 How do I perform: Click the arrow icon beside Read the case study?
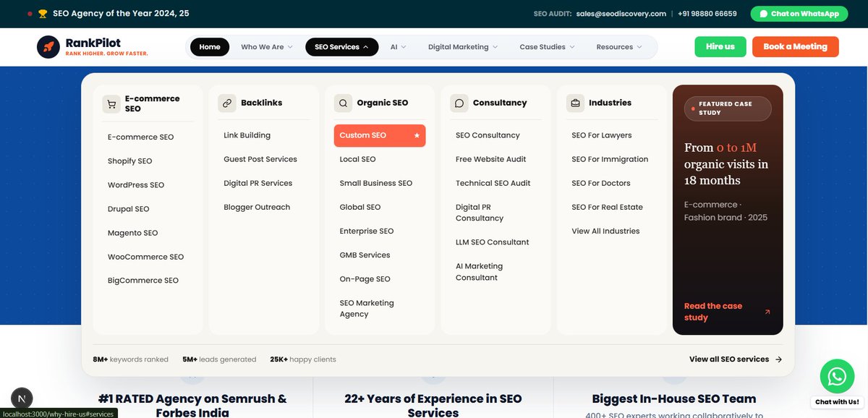[x=767, y=312]
